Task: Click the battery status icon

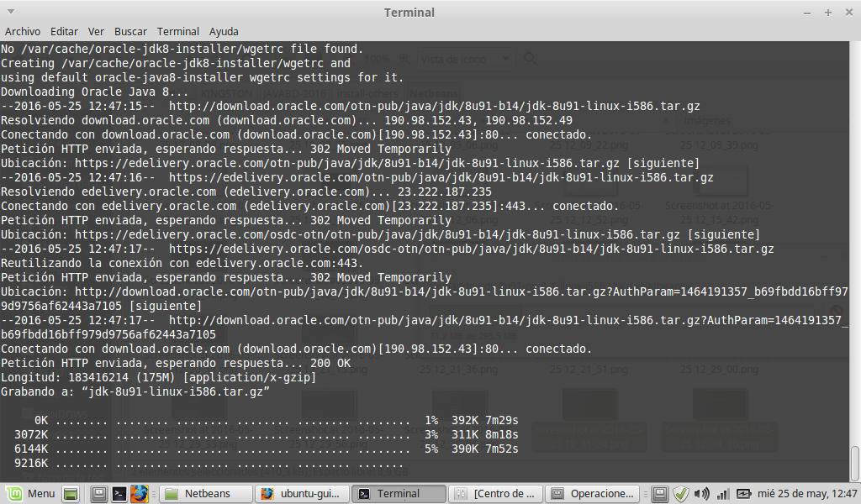Action: click(743, 494)
